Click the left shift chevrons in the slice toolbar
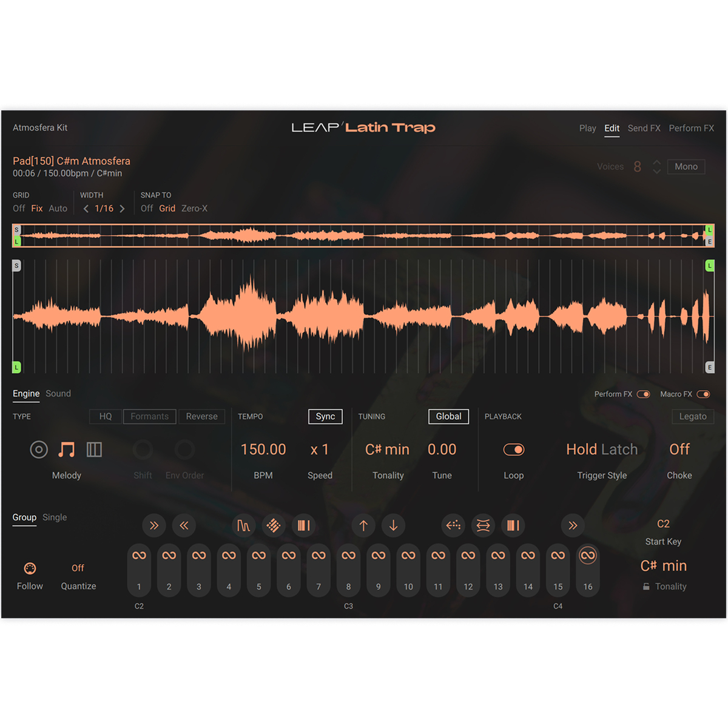The image size is (728, 728). (x=184, y=525)
